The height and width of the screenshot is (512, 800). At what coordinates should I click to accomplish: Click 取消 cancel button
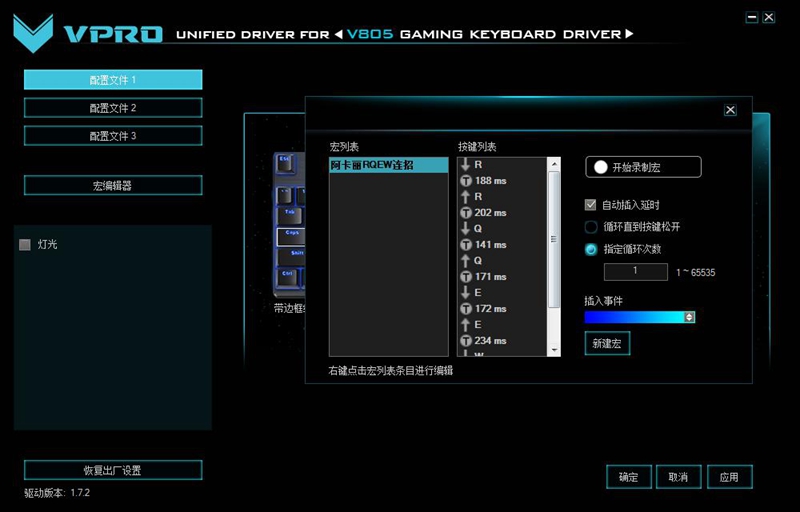[679, 477]
